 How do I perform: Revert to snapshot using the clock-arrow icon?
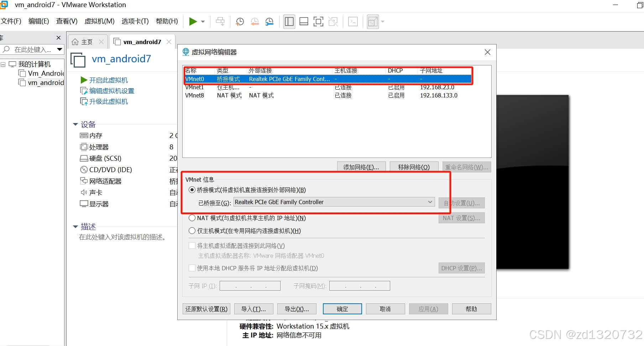(255, 22)
